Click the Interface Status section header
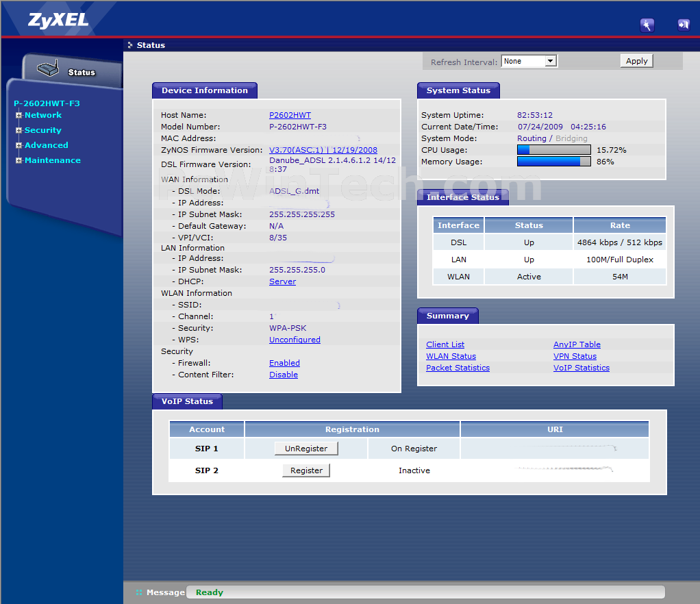The height and width of the screenshot is (604, 700). coord(462,197)
